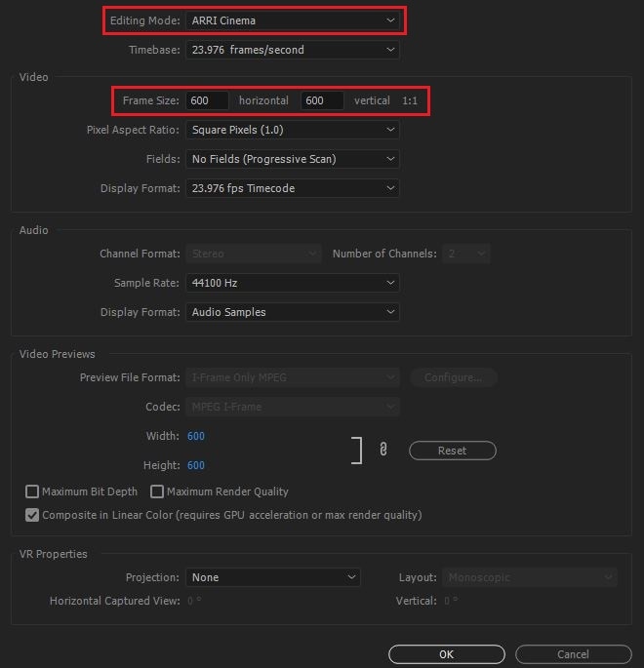This screenshot has height=668, width=644.
Task: Click the Reset button
Action: click(452, 451)
